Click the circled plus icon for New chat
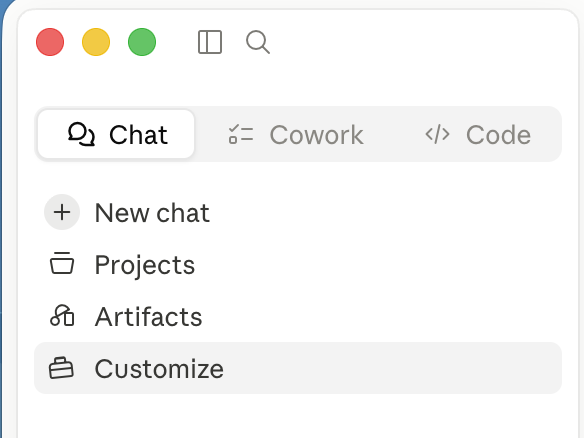This screenshot has height=438, width=584. (x=62, y=212)
